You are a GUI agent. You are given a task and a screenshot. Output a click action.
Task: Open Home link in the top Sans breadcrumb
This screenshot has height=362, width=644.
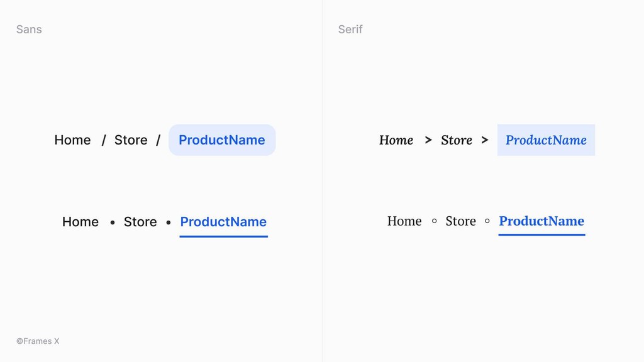click(x=72, y=140)
